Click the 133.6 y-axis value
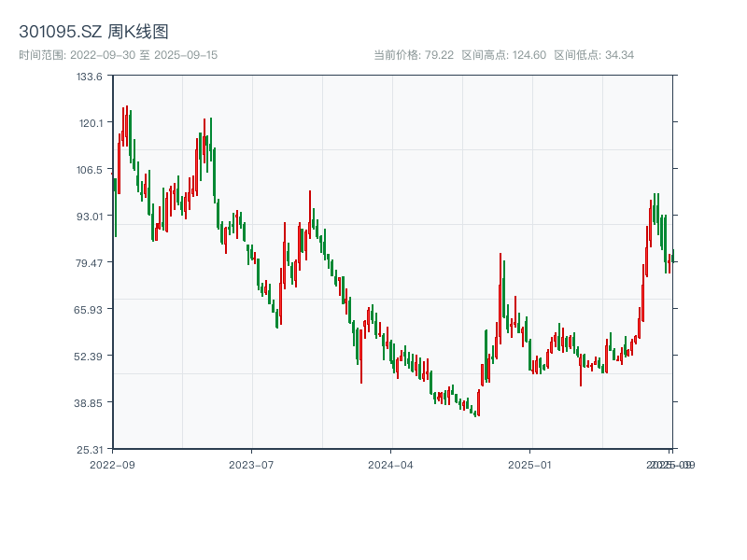Screen dimensions: 747x560 [92, 77]
